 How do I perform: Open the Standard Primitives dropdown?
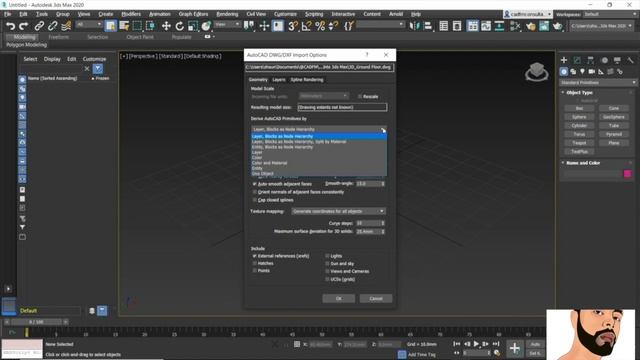point(598,82)
